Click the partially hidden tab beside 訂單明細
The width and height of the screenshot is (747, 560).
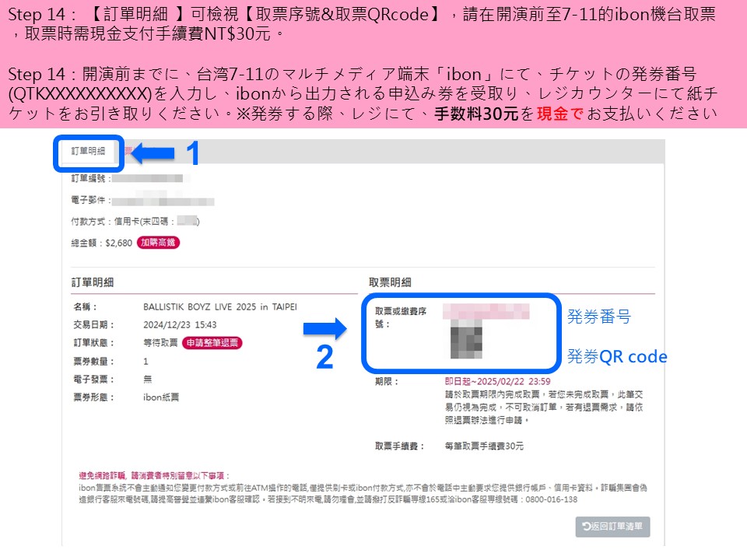tap(128, 152)
